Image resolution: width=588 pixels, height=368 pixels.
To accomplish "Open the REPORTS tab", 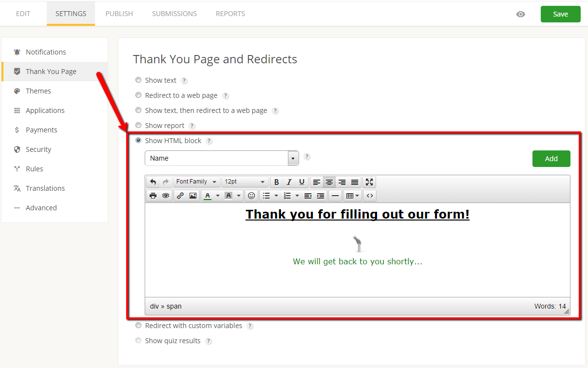I will [230, 14].
